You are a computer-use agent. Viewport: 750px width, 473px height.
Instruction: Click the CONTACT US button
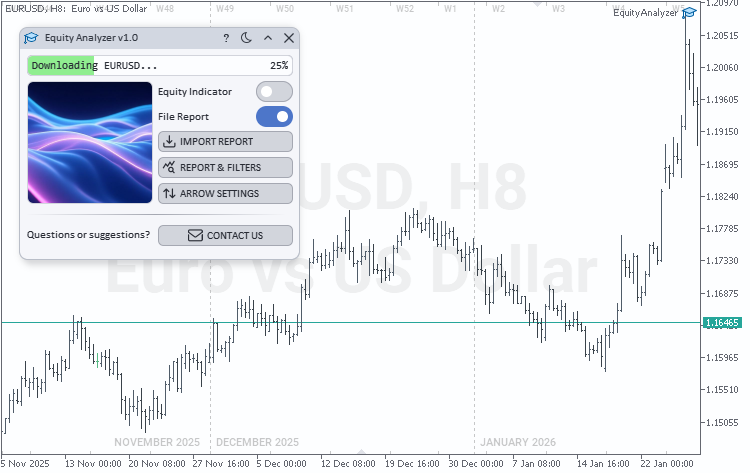click(225, 235)
